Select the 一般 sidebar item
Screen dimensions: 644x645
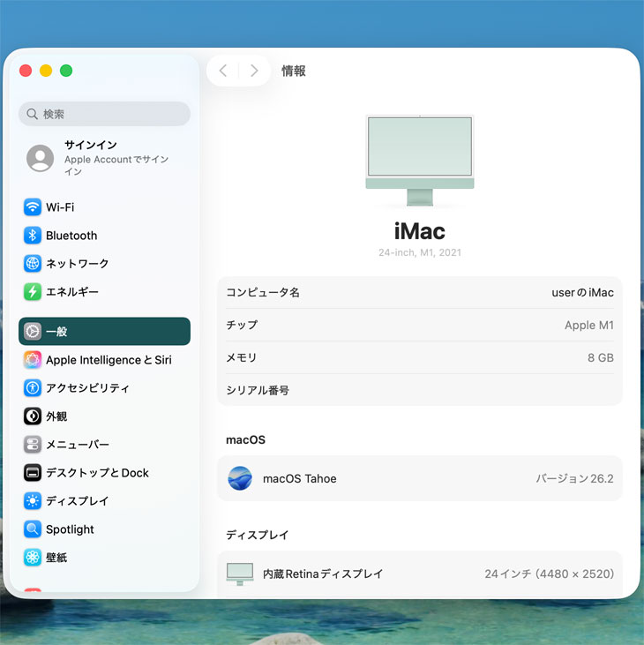click(x=104, y=332)
